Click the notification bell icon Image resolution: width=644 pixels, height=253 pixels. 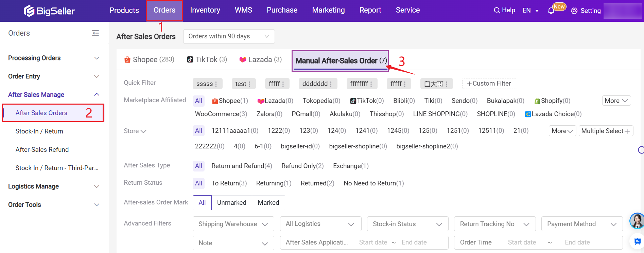pyautogui.click(x=551, y=11)
